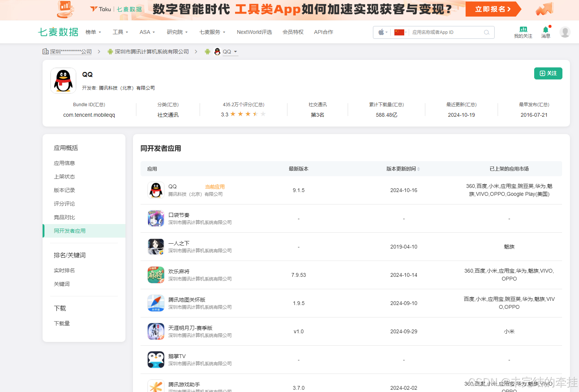This screenshot has height=392, width=579.
Task: Open the 欢乐麻将 app icon
Action: click(x=156, y=275)
